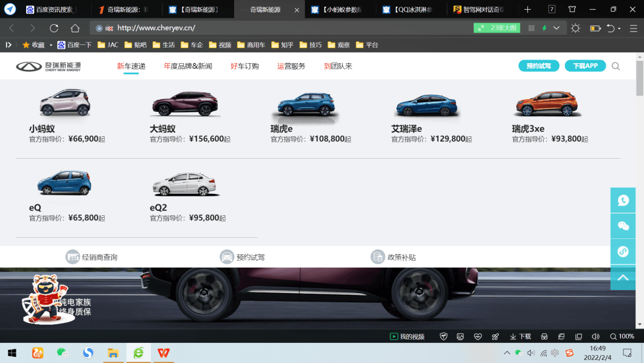Click the floating WeChat icon on page
The width and height of the screenshot is (644, 363).
tap(623, 226)
